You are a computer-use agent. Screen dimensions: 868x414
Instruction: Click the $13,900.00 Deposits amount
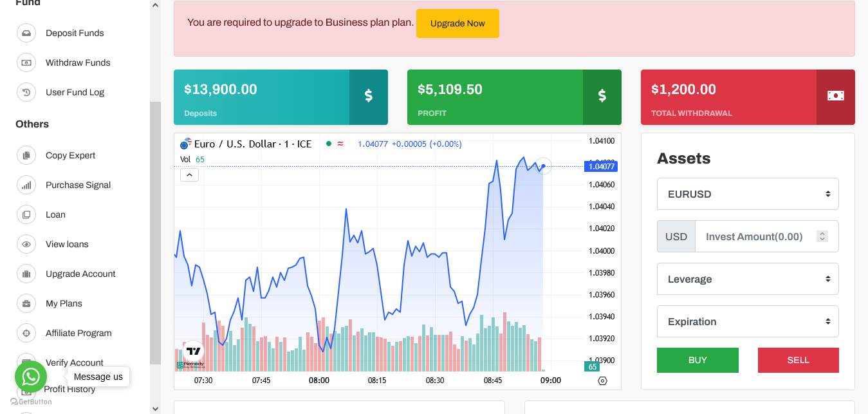coord(221,89)
